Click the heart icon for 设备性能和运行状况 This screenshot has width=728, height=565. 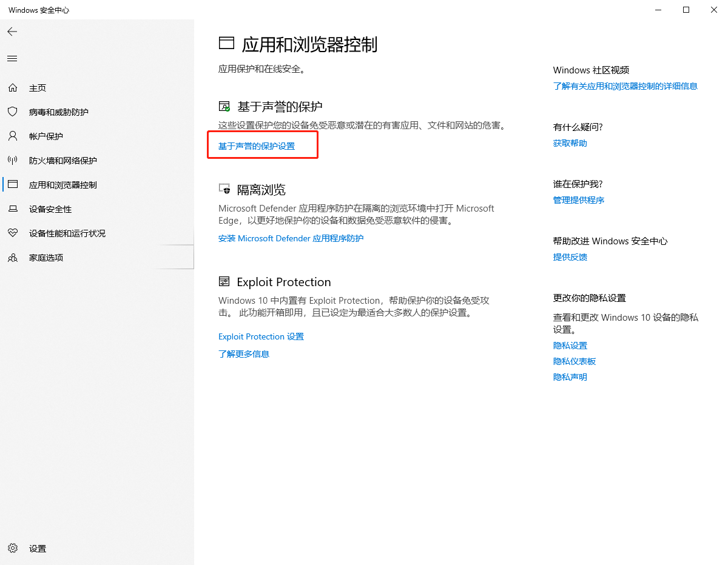(x=12, y=233)
